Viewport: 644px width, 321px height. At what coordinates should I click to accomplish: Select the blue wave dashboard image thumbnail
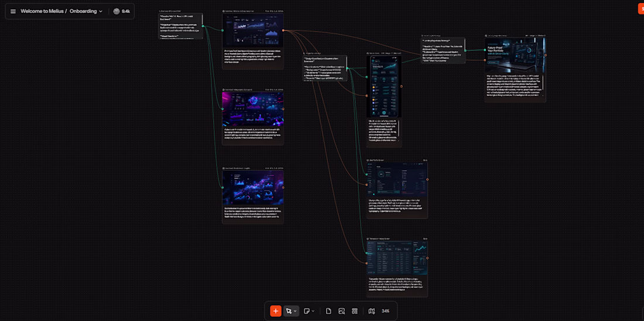(252, 187)
